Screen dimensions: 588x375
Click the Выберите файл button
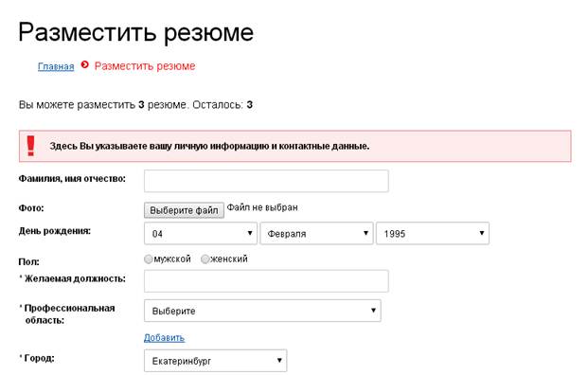point(184,210)
